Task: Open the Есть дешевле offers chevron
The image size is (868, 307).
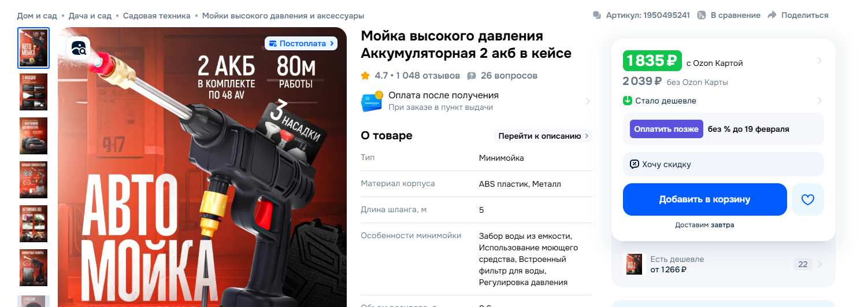Action: 820,264
